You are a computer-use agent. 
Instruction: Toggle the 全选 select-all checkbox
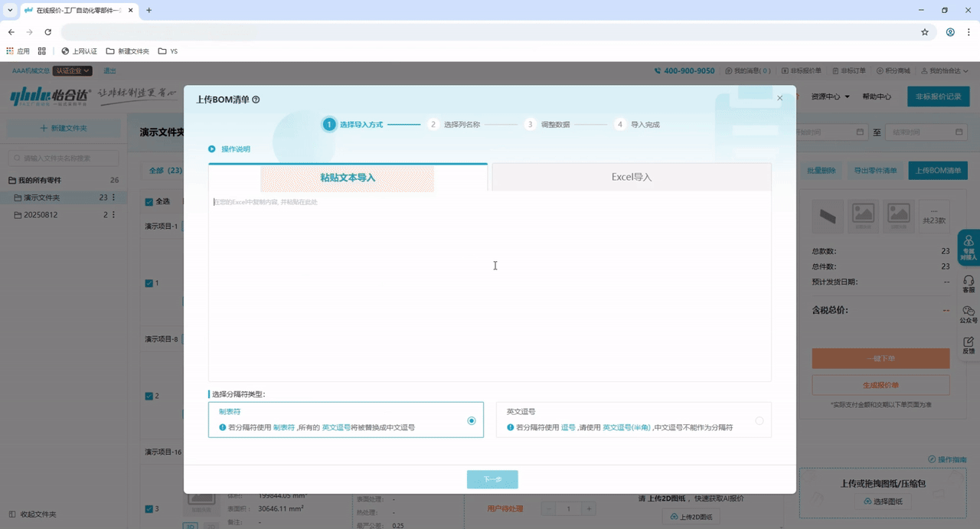coord(149,202)
